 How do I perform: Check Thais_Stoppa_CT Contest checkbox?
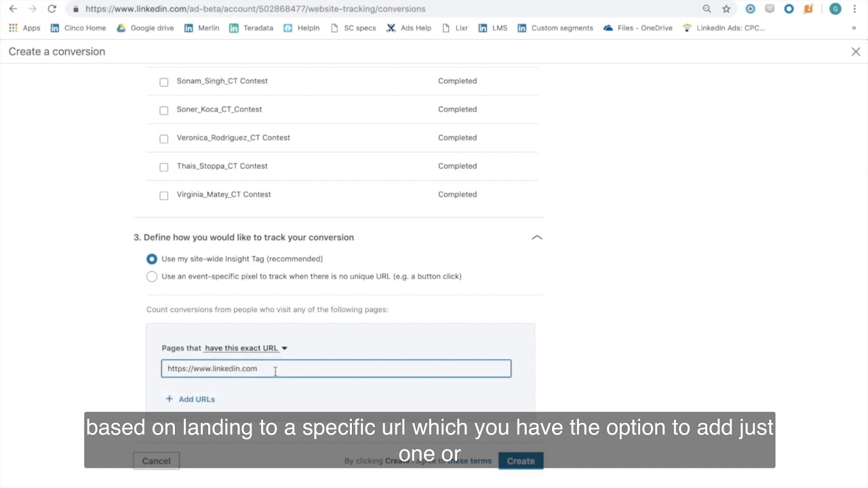click(163, 167)
